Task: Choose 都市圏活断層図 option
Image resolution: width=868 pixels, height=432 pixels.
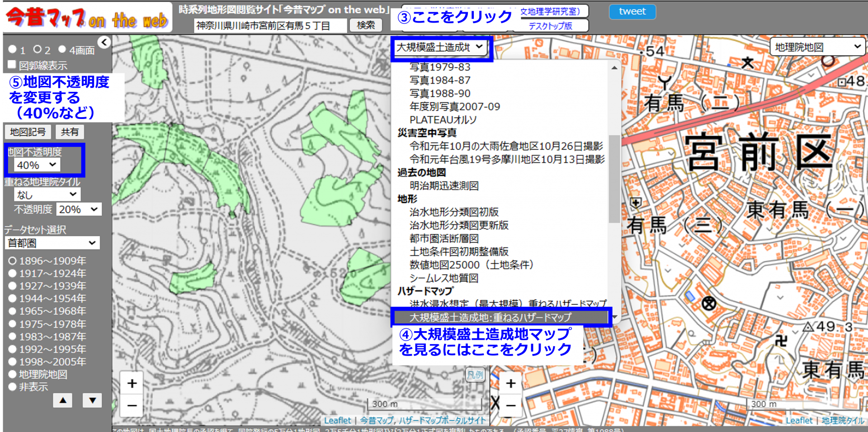Action: click(444, 238)
